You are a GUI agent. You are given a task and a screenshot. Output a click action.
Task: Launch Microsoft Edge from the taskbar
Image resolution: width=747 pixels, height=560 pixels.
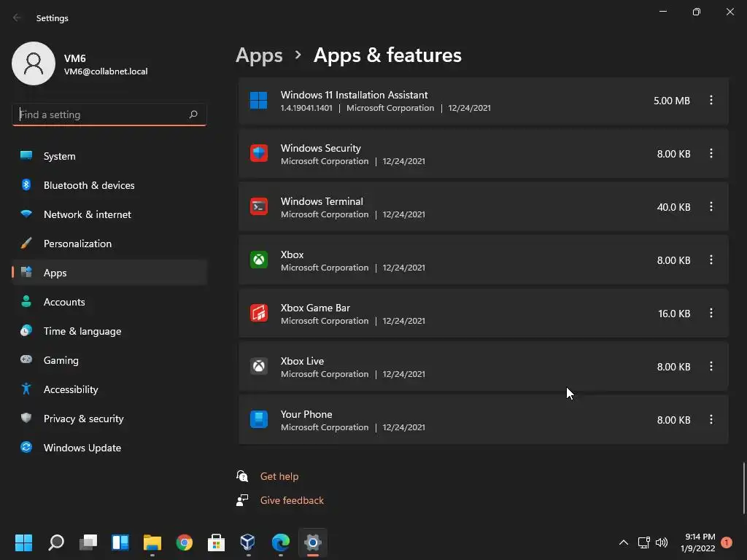point(281,542)
